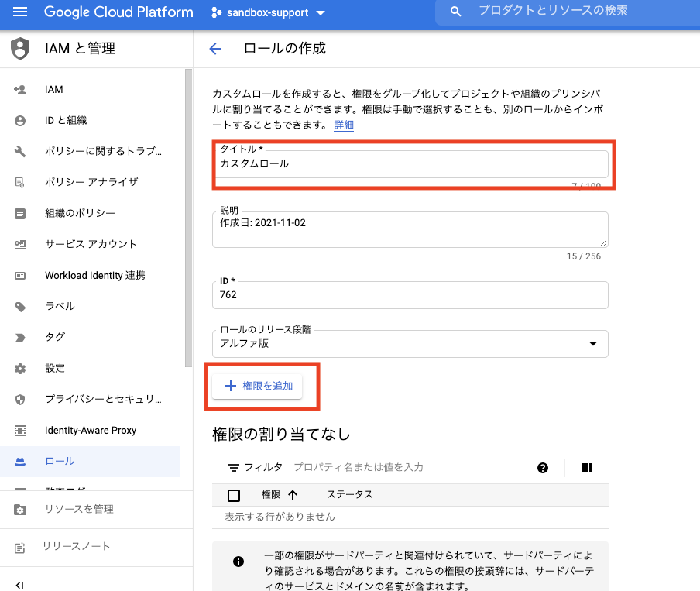700x591 pixels.
Task: Click into the タイトル input field
Action: tap(410, 164)
